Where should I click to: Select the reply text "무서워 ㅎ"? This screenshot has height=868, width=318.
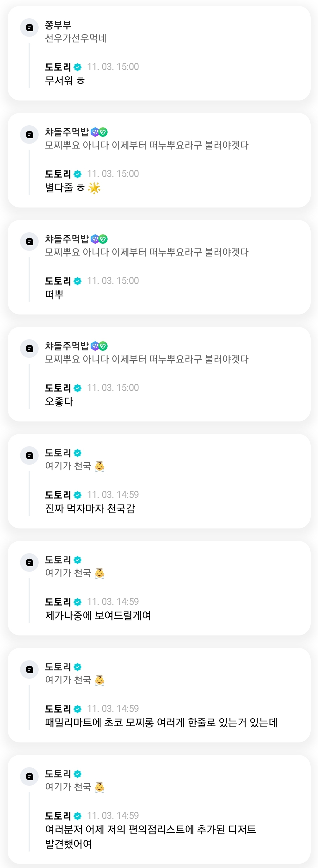[x=65, y=81]
